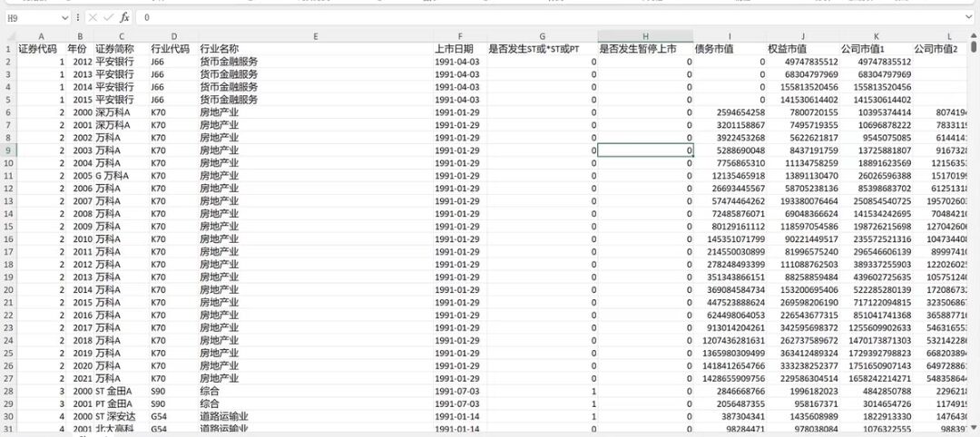
Task: Click the 是否发生ST或*ST或PT header cell
Action: pyautogui.click(x=542, y=49)
